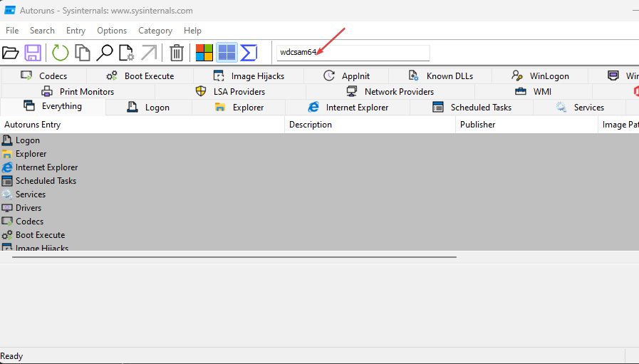Switch to the Services tab
The width and height of the screenshot is (639, 364).
pos(579,107)
